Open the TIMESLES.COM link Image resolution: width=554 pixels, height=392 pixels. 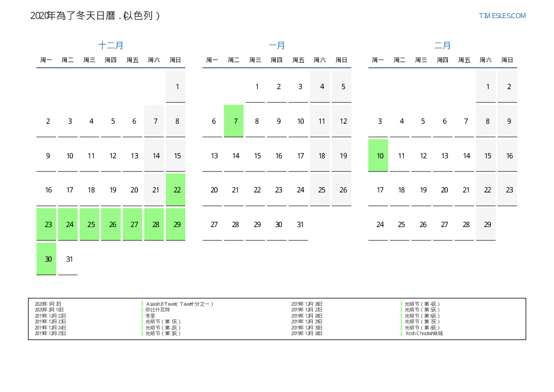pos(502,16)
